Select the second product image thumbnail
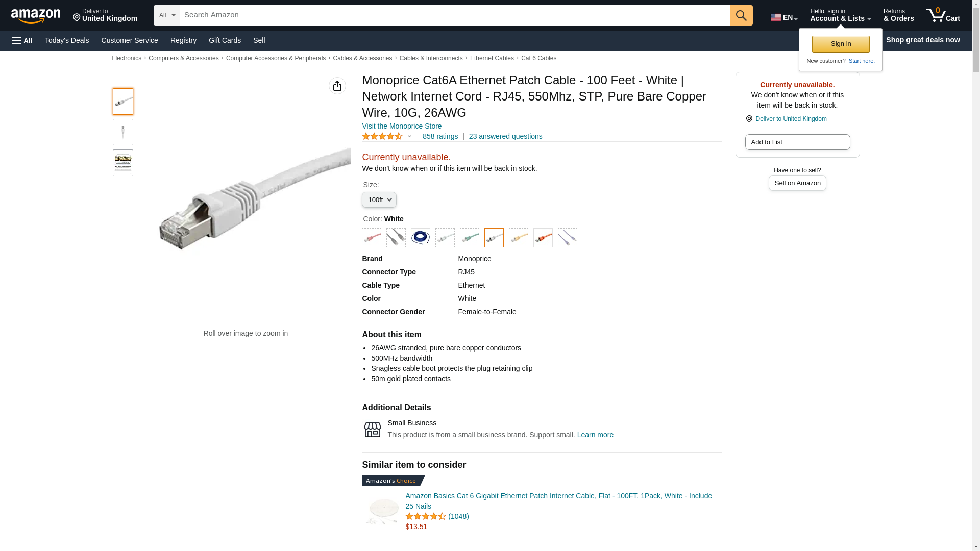The width and height of the screenshot is (980, 551). [122, 132]
